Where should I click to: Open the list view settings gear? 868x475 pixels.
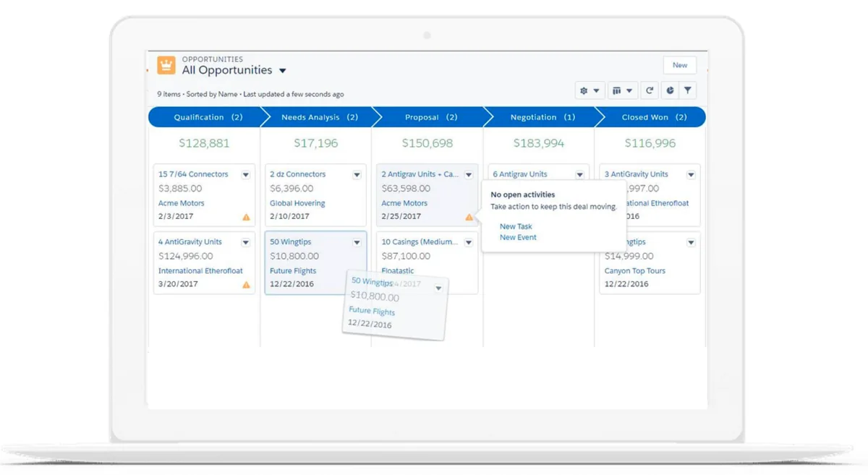coord(590,90)
